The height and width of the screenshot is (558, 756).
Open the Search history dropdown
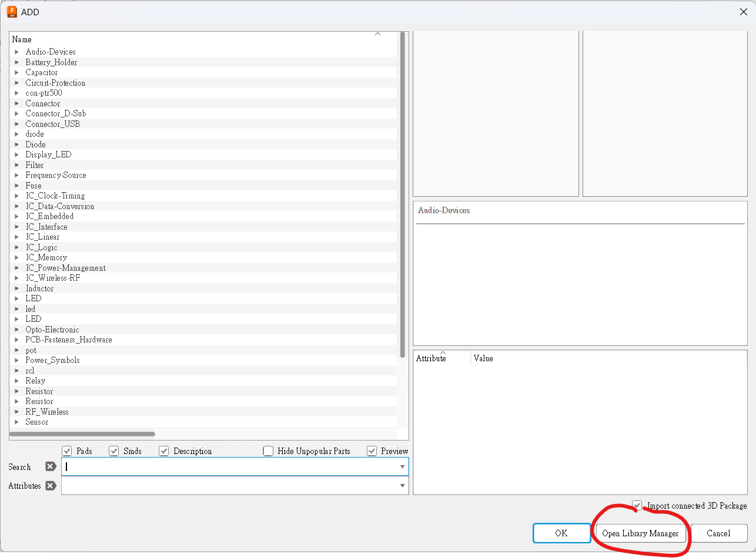403,467
